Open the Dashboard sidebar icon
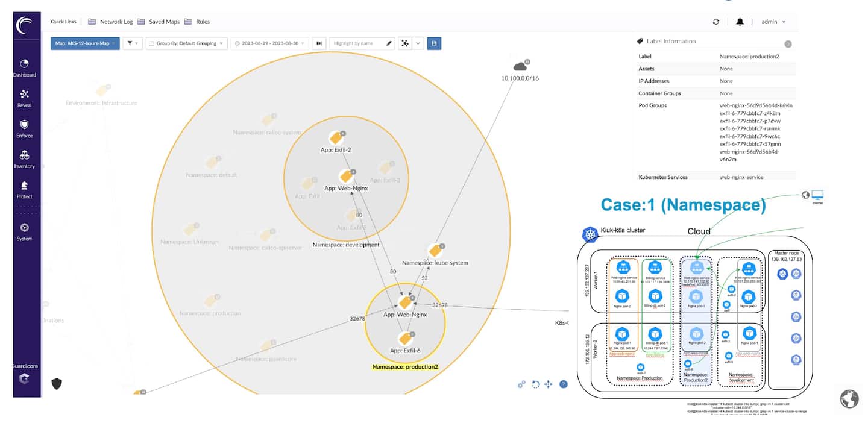This screenshot has height=426, width=868. point(25,64)
